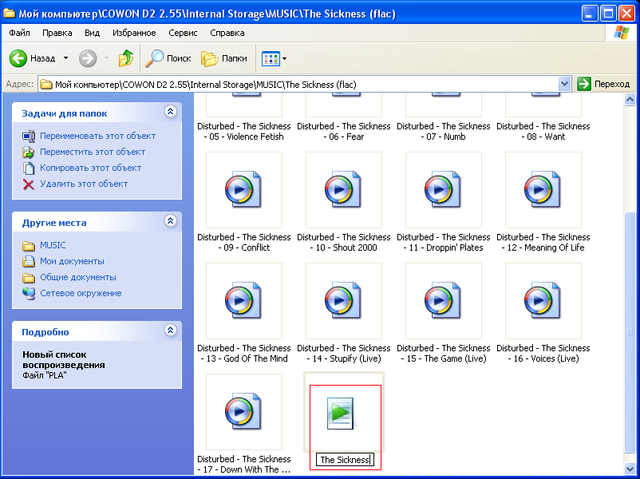Click the vertical scrollbar thumb
640x479 pixels.
(630, 333)
